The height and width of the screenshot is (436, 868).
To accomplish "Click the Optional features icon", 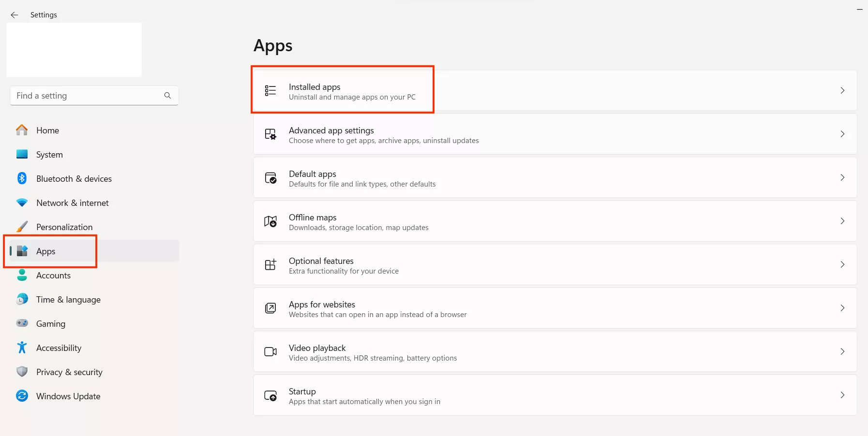I will 270,264.
